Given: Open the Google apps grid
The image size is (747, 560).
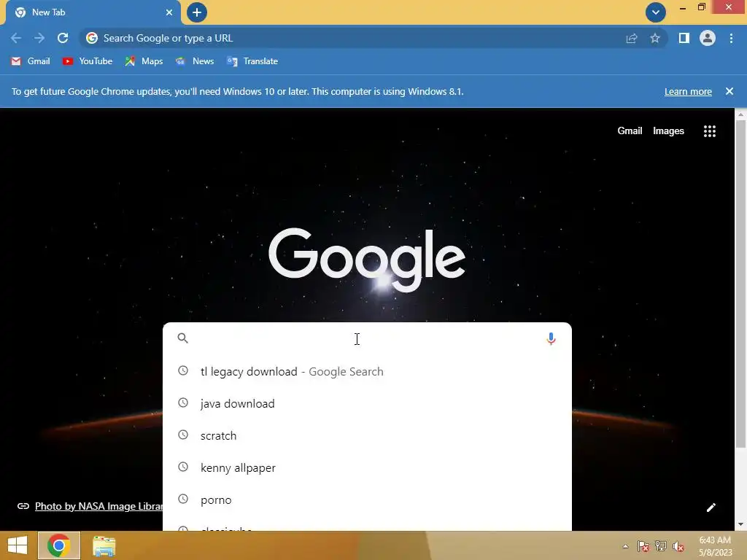Looking at the screenshot, I should (x=710, y=131).
